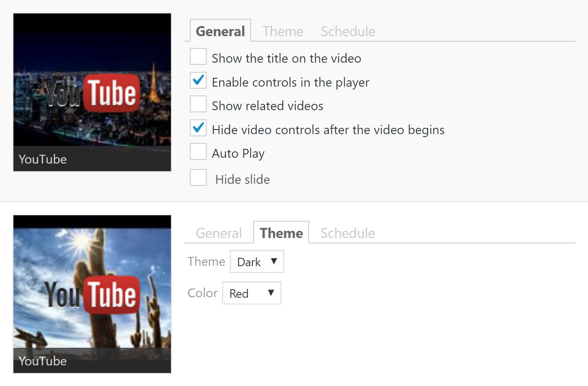Select the active Theme tab of the second slide

point(281,233)
